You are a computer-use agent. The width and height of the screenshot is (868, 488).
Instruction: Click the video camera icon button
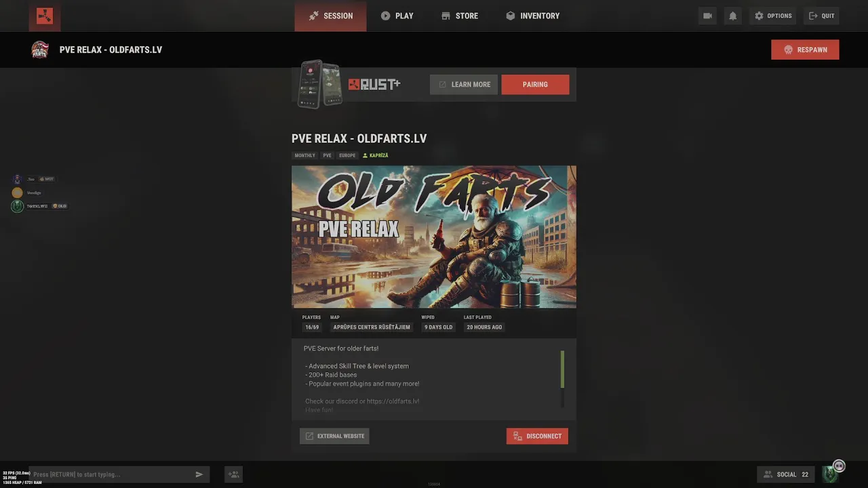click(707, 16)
